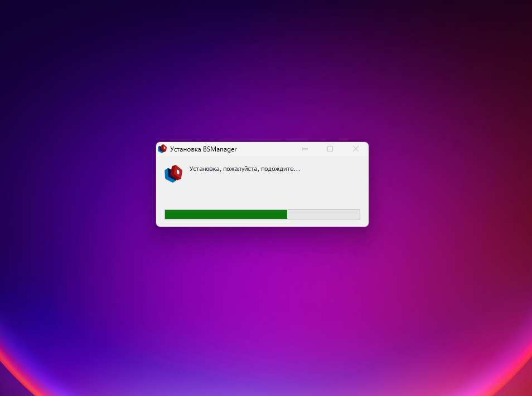532x396 pixels.
Task: Click the word "подождите" in the status message
Action: (280, 169)
